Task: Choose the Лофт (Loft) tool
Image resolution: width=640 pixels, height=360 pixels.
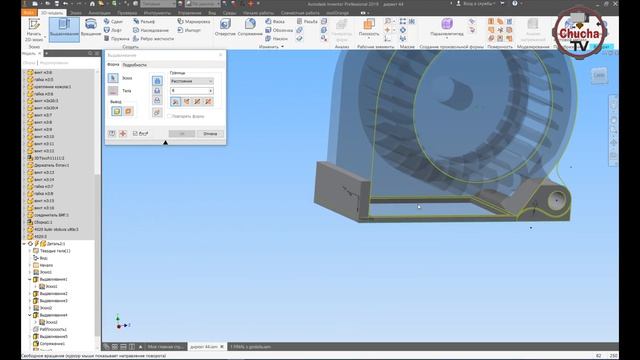Action: pos(113,30)
